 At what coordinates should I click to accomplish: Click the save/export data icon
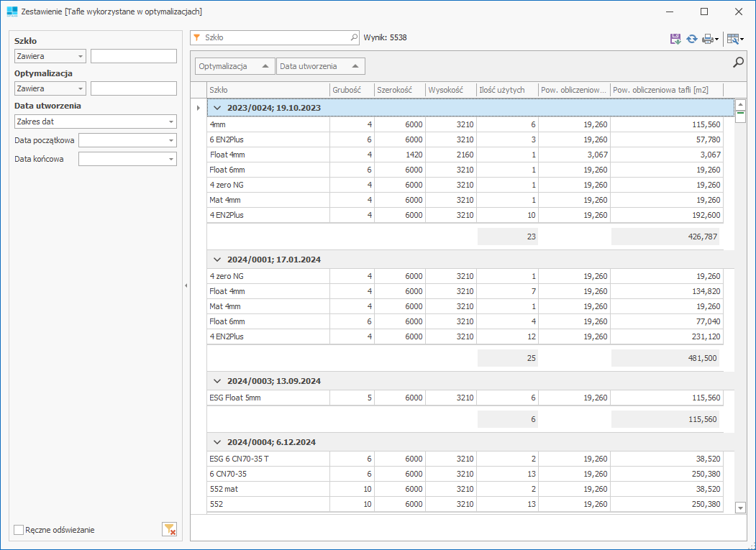click(x=675, y=40)
